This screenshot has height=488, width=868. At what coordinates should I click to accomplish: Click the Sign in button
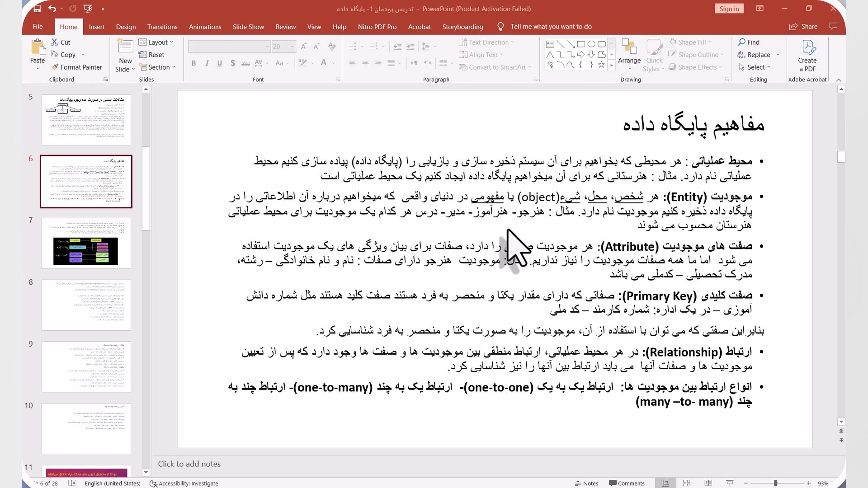pos(729,9)
